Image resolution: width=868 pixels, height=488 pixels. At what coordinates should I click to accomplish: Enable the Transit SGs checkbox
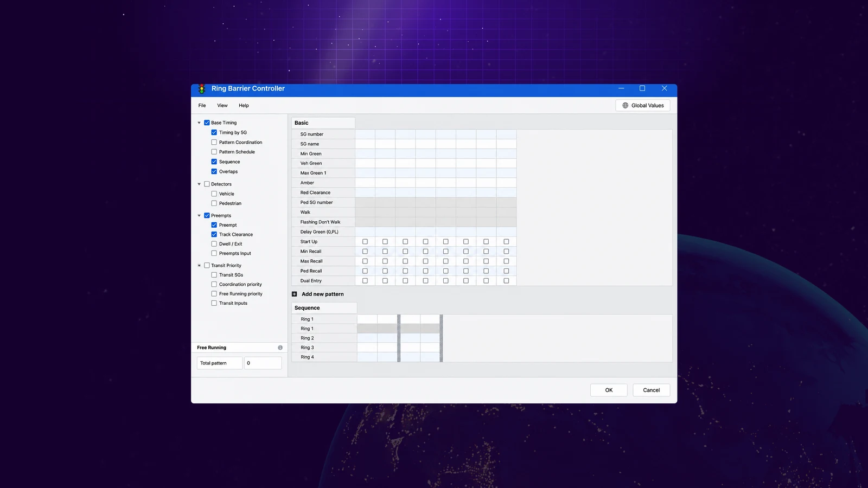[214, 274]
